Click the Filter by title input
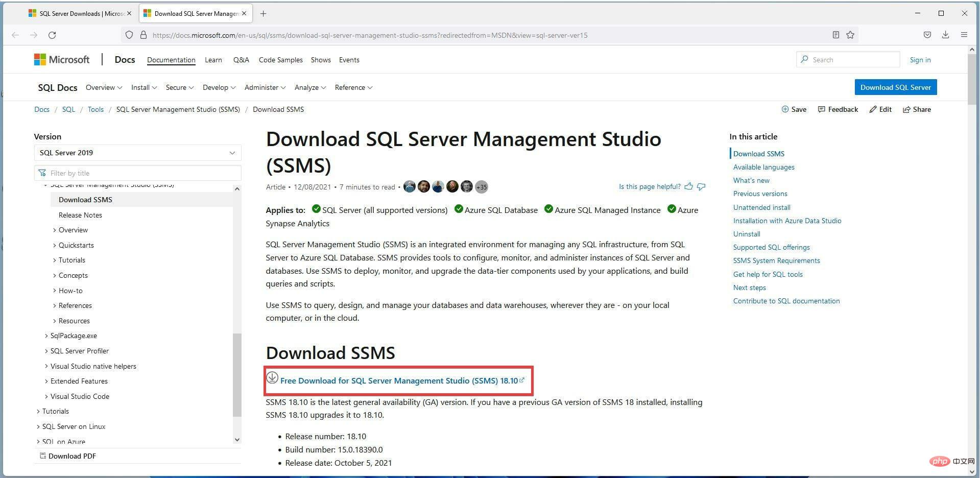 137,173
